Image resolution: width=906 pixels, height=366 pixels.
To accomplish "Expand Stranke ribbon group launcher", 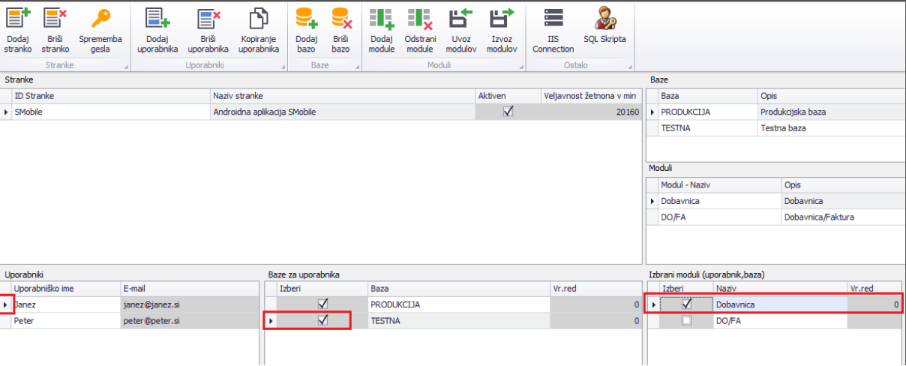I will tap(125, 68).
